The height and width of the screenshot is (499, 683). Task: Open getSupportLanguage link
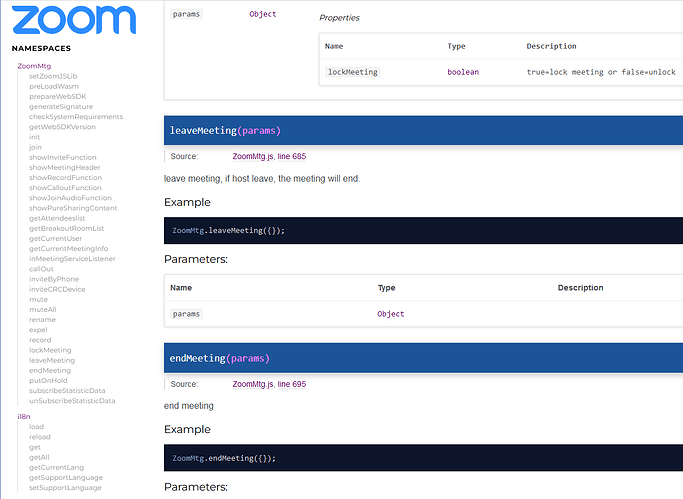tap(66, 478)
